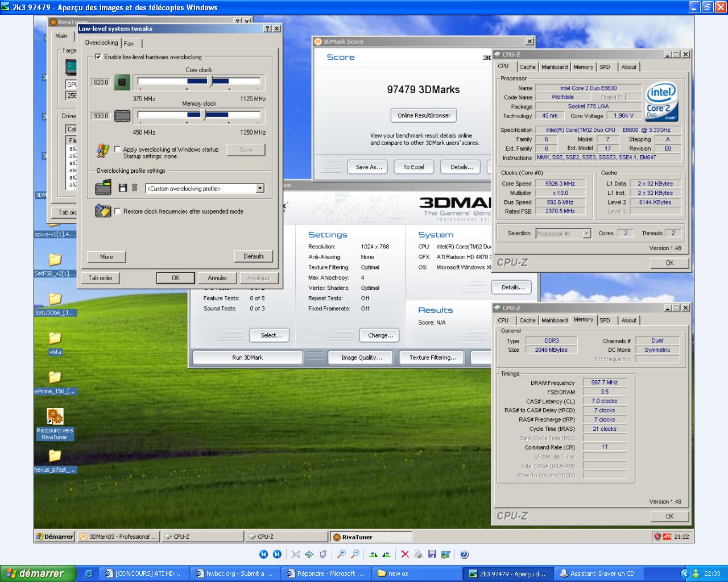Show image at actual size

[309, 554]
